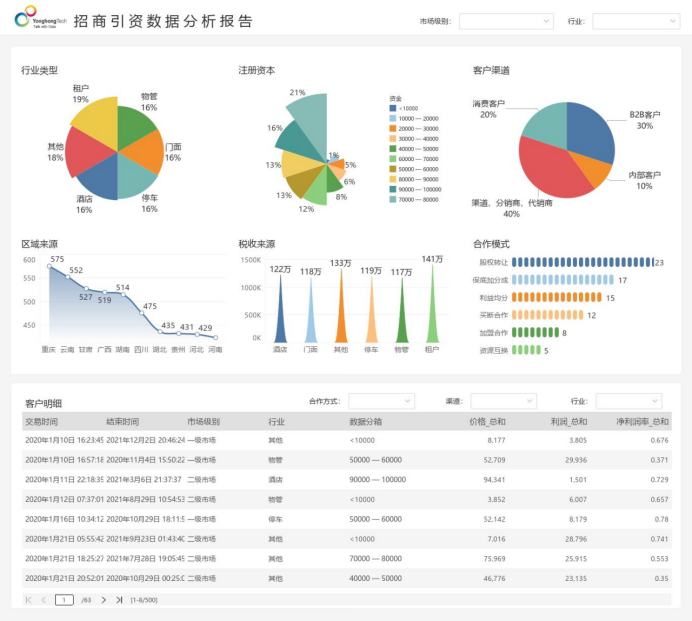
Task: Open the 市场级别 dropdown filter
Action: tap(505, 21)
